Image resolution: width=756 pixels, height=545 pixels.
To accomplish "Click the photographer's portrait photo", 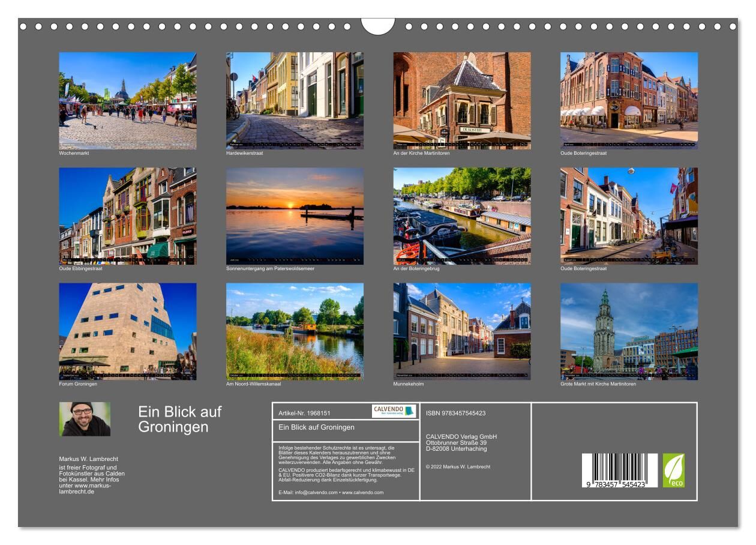I will pos(85,419).
